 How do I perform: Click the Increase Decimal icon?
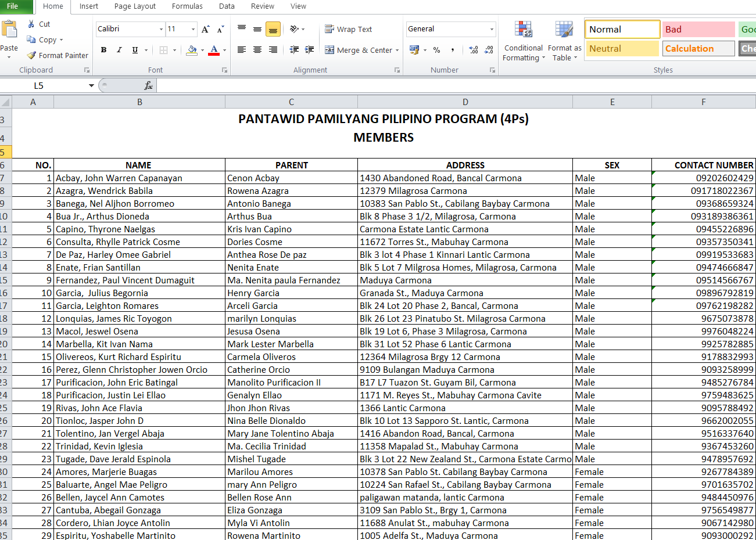474,50
